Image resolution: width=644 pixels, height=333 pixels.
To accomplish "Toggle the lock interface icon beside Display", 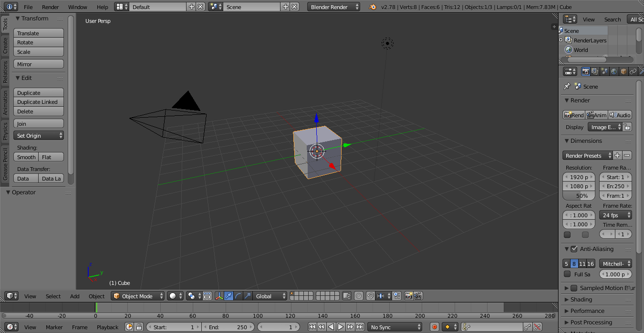I will pyautogui.click(x=627, y=127).
